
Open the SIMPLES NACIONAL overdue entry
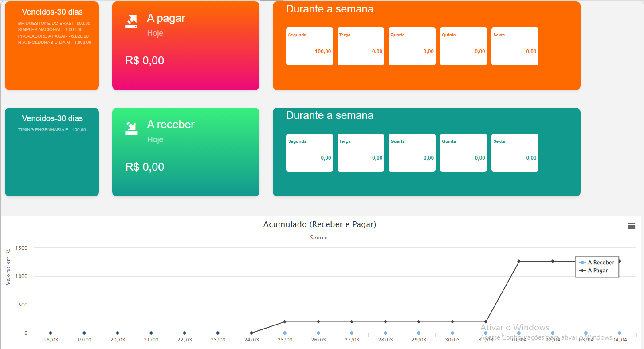50,30
